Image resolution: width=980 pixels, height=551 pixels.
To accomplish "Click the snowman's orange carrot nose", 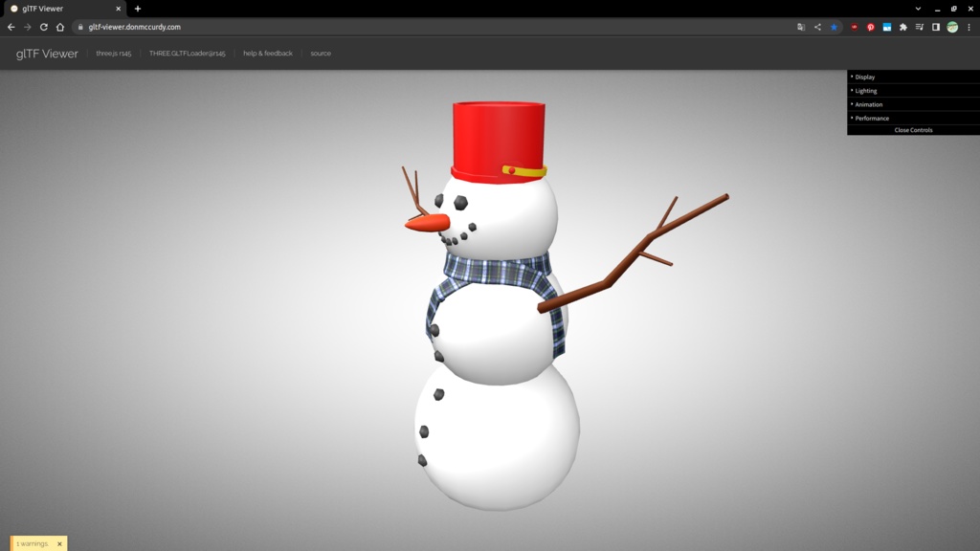I will pos(428,223).
